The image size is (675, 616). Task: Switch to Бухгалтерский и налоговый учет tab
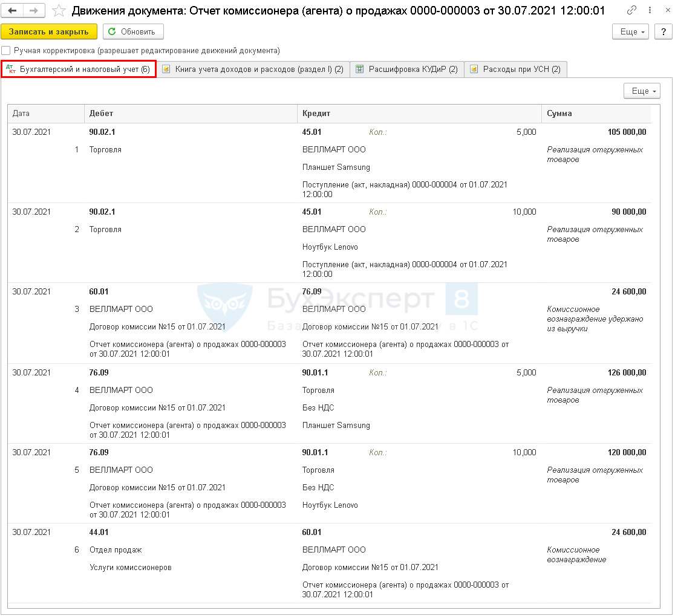[79, 70]
